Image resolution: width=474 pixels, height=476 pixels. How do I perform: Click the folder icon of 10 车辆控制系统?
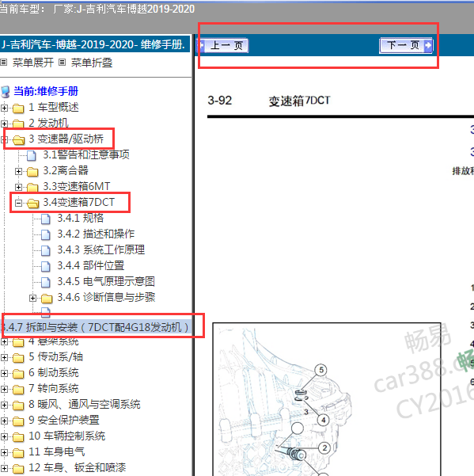tap(18, 437)
